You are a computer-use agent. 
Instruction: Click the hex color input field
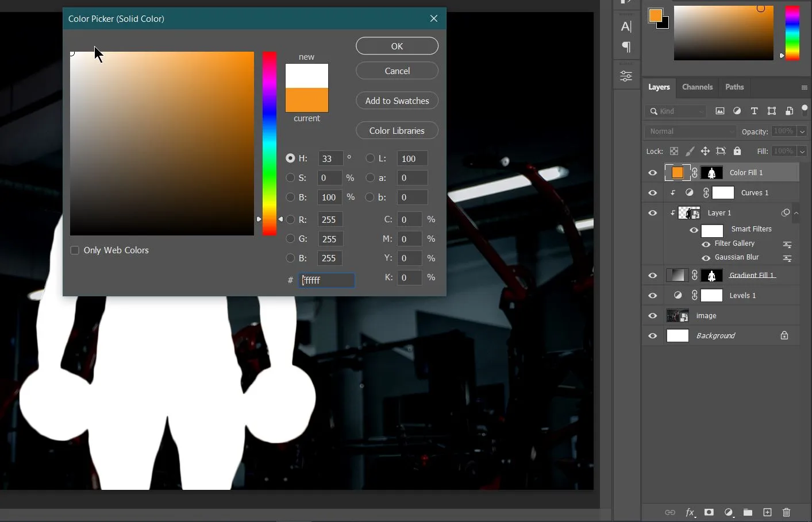click(327, 280)
